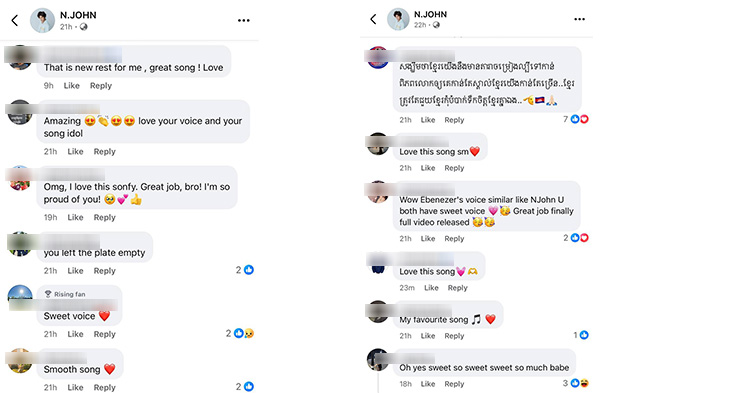Open three-dots menu on right N.JOHN post
Image resolution: width=750 pixels, height=393 pixels.
point(579,19)
